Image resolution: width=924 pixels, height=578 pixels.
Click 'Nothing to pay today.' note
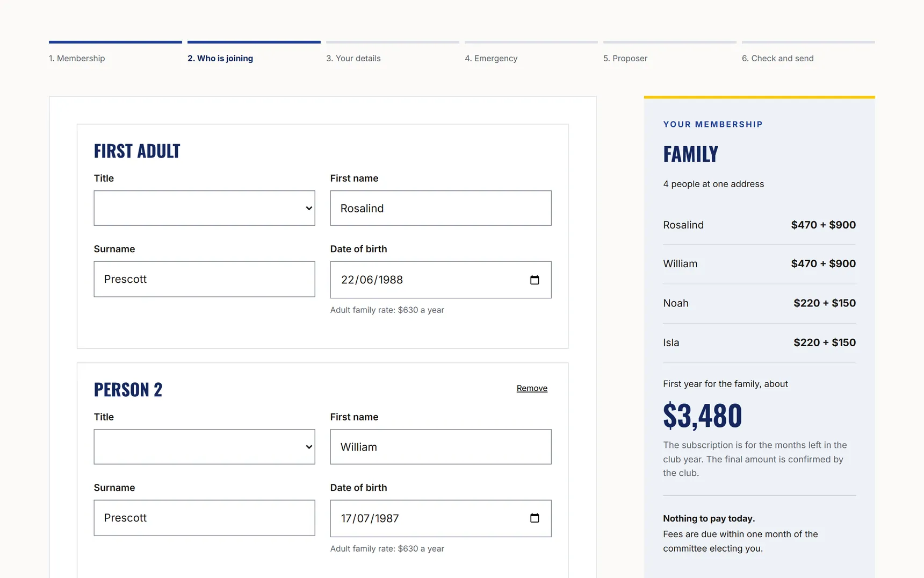[x=709, y=518]
